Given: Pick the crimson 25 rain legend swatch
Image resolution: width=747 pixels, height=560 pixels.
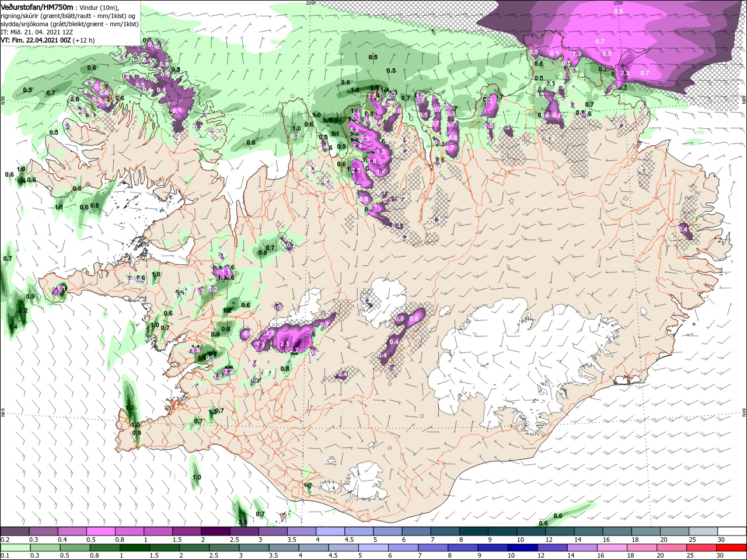Looking at the screenshot, I should point(702,548).
